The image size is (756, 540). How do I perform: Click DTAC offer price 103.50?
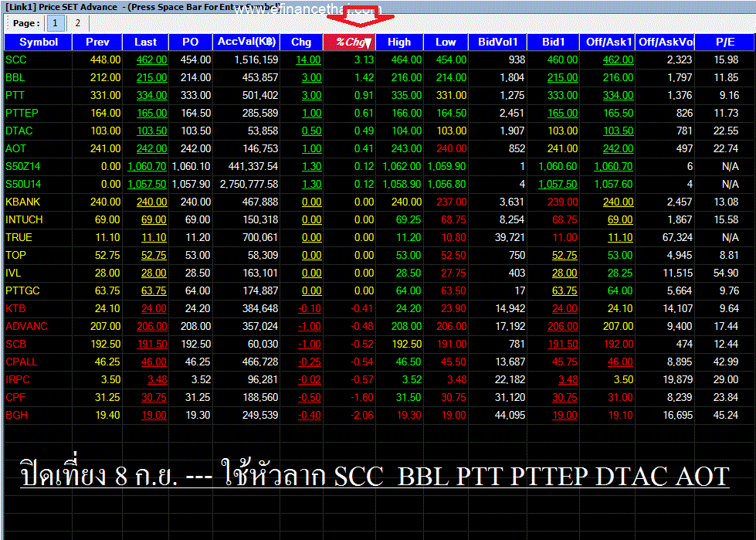(618, 131)
